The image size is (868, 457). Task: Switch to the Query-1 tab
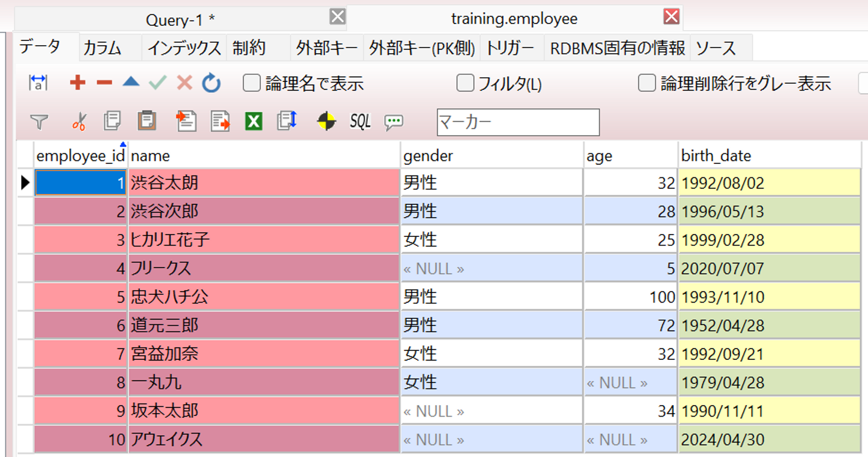pos(180,20)
